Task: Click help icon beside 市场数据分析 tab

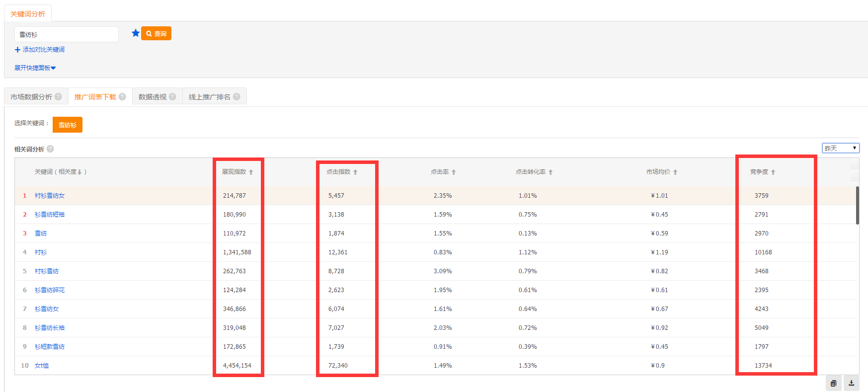Action: pyautogui.click(x=59, y=97)
